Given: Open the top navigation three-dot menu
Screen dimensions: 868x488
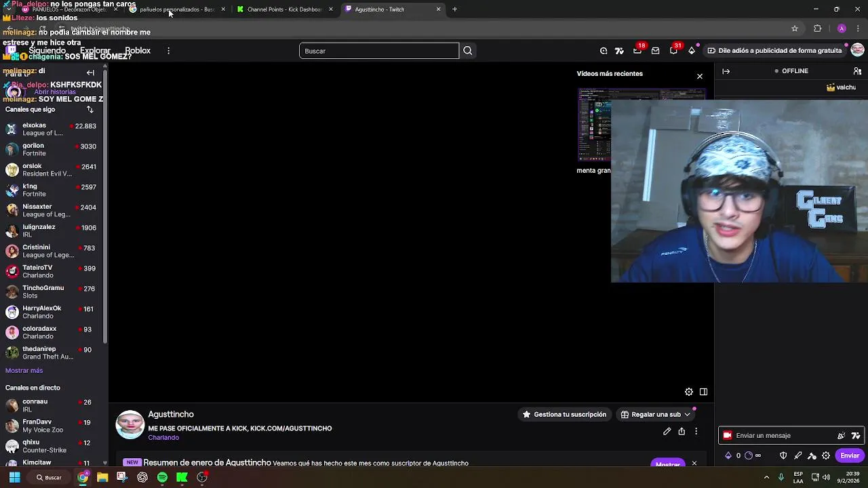Looking at the screenshot, I should [168, 51].
